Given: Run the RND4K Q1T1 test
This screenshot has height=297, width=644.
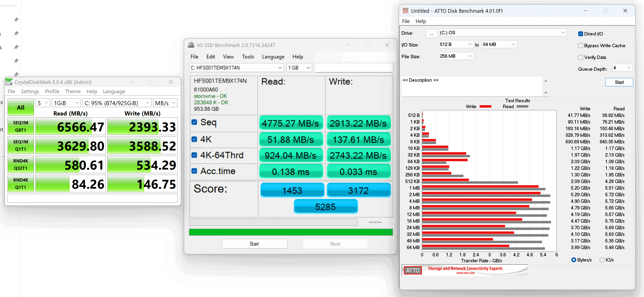Looking at the screenshot, I should [21, 183].
